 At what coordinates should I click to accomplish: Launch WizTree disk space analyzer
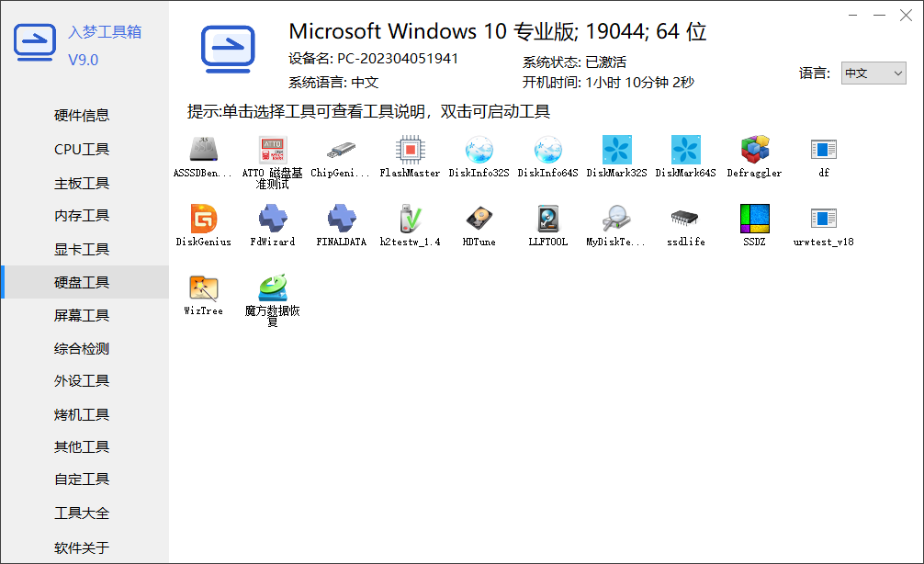point(203,289)
